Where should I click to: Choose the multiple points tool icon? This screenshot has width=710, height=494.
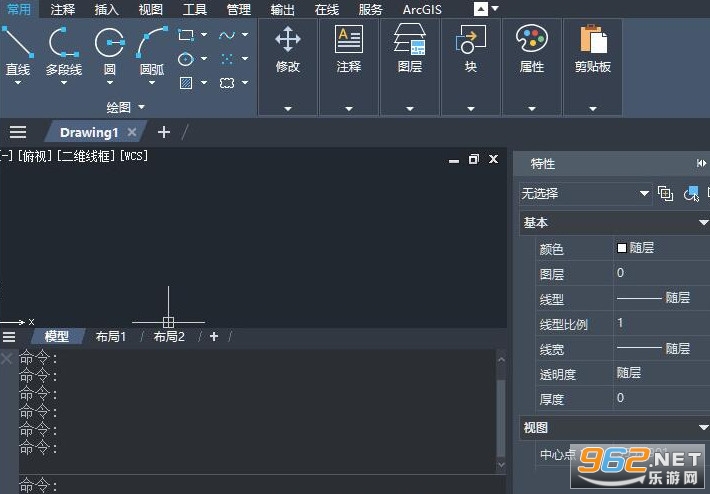[x=227, y=59]
